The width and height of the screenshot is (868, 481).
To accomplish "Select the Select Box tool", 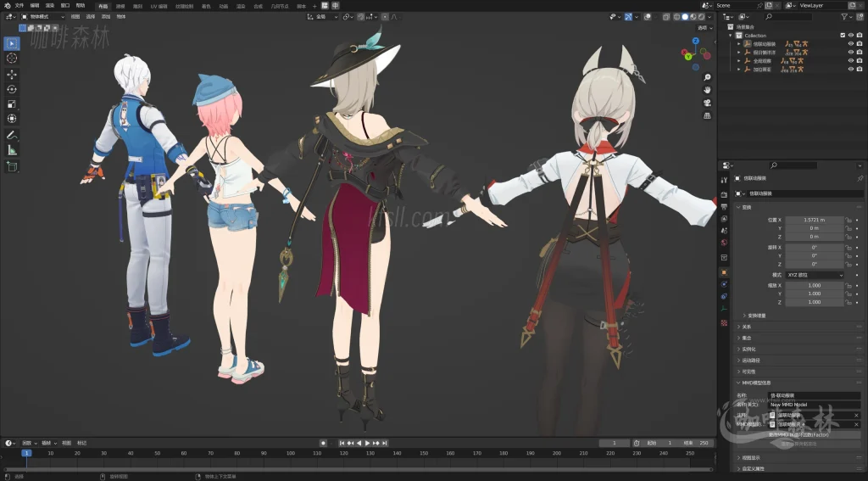I will point(12,43).
